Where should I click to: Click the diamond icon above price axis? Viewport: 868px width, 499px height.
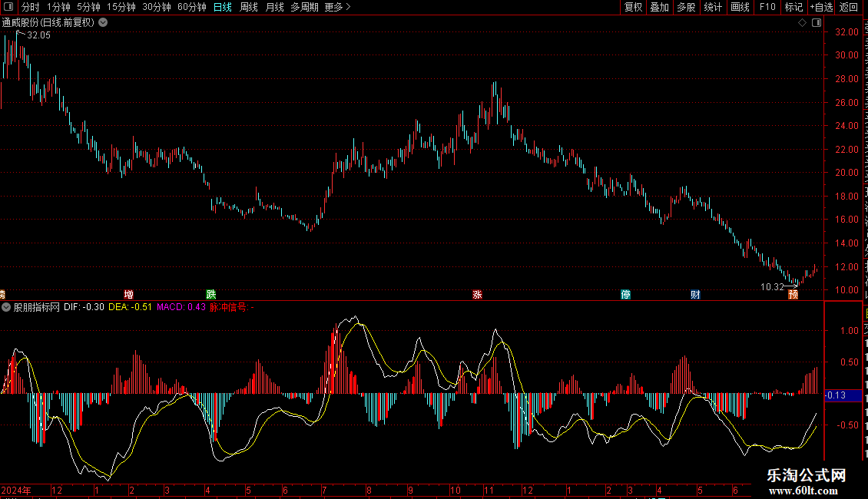tap(802, 22)
